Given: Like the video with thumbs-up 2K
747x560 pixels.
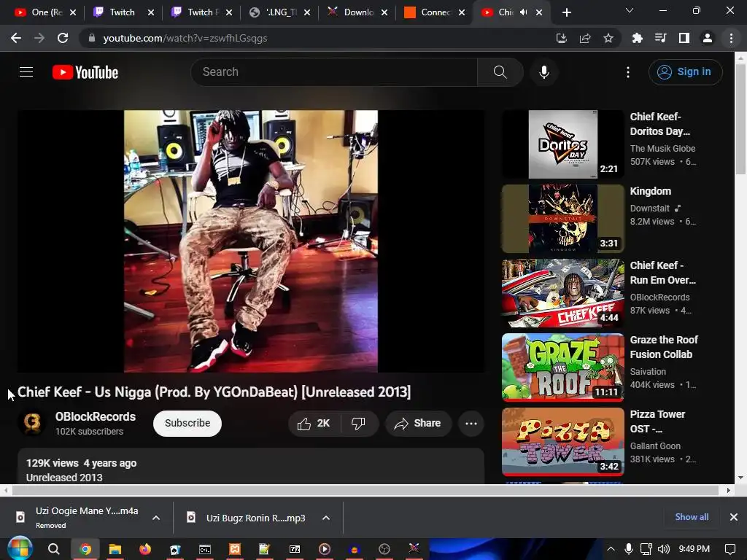Looking at the screenshot, I should 314,424.
